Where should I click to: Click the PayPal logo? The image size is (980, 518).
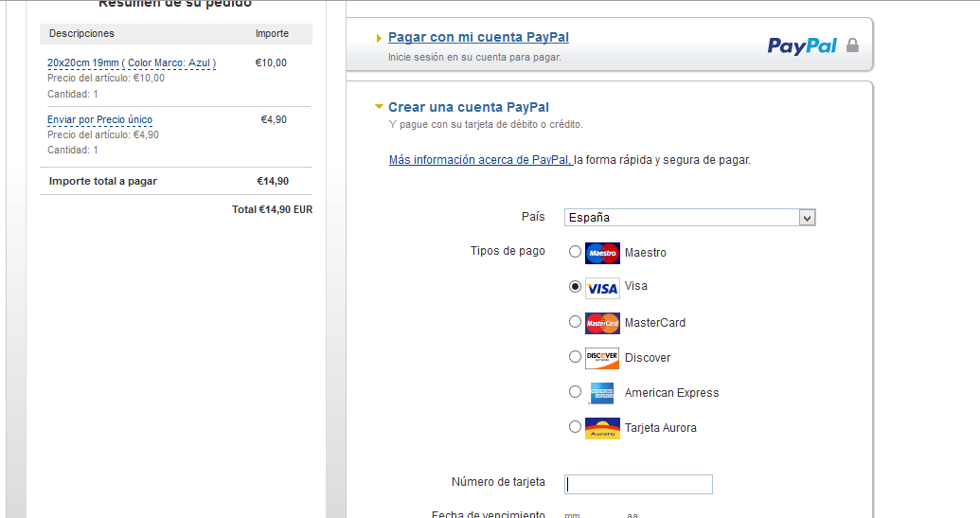pos(802,45)
